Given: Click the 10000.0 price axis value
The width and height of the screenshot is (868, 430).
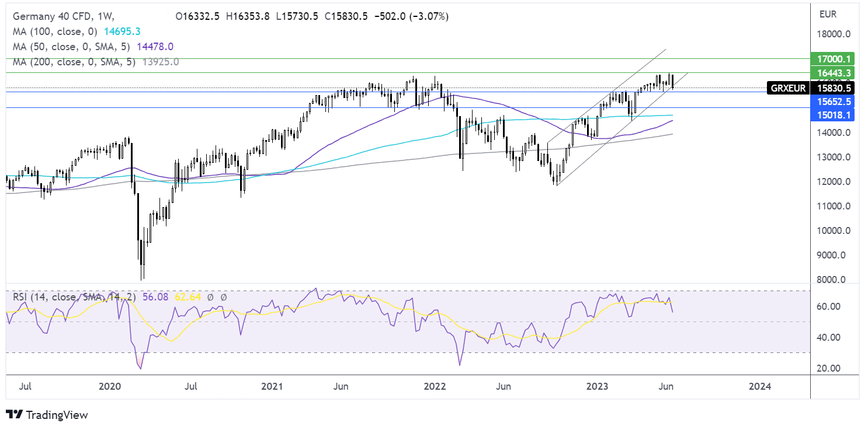Looking at the screenshot, I should click(834, 230).
